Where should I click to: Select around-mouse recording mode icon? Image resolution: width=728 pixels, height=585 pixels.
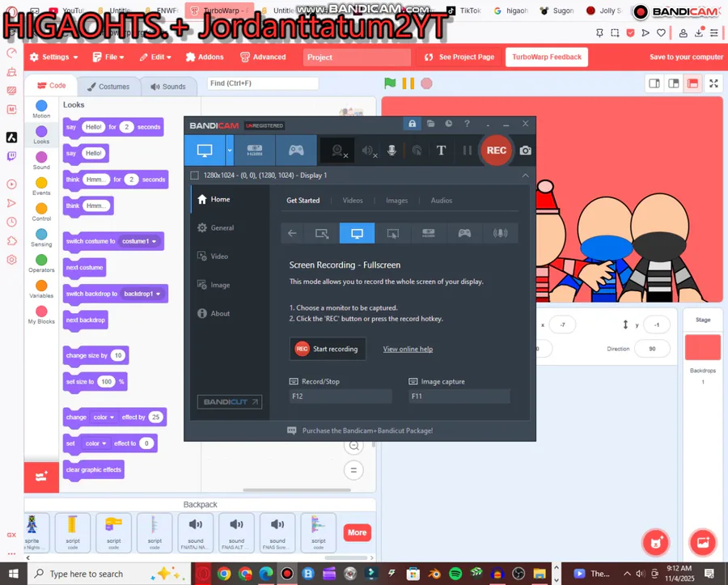393,233
